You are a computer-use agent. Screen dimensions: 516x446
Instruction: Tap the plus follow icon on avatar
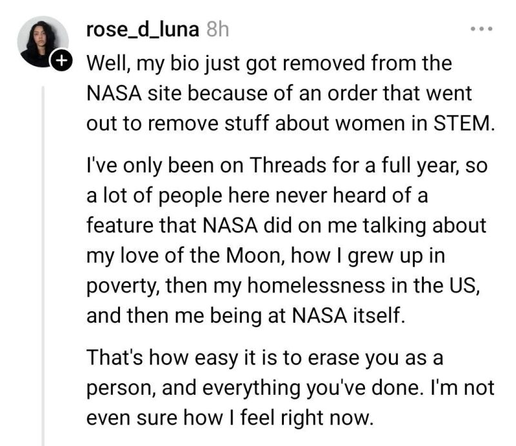[61, 60]
